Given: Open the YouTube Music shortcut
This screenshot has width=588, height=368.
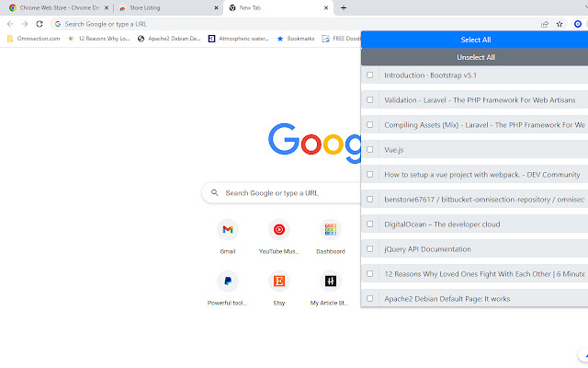Looking at the screenshot, I should [279, 229].
